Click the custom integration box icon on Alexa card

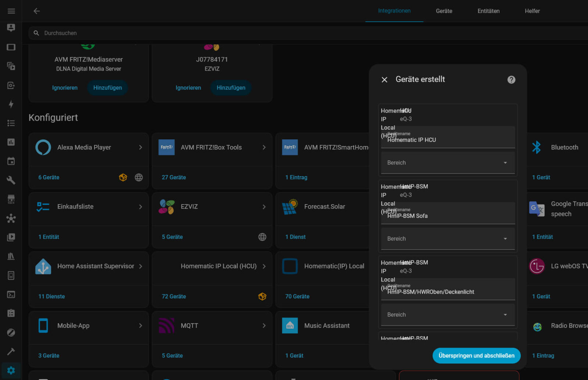pos(123,177)
